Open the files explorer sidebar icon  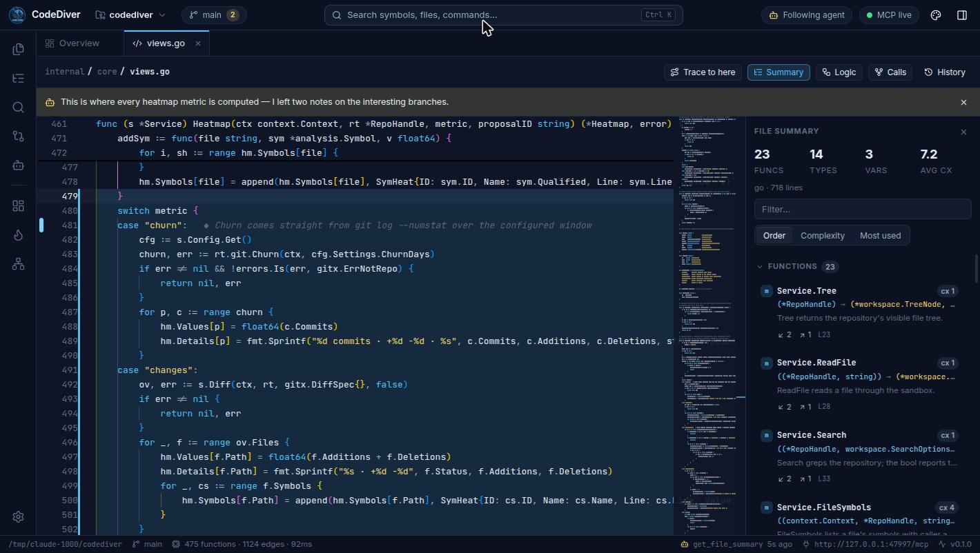point(18,49)
